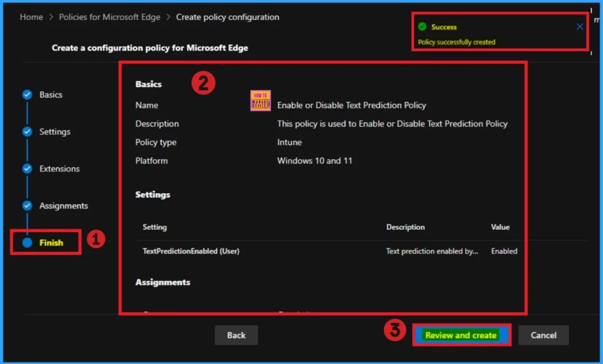Open the Settings wizard step
The width and height of the screenshot is (603, 364).
55,131
